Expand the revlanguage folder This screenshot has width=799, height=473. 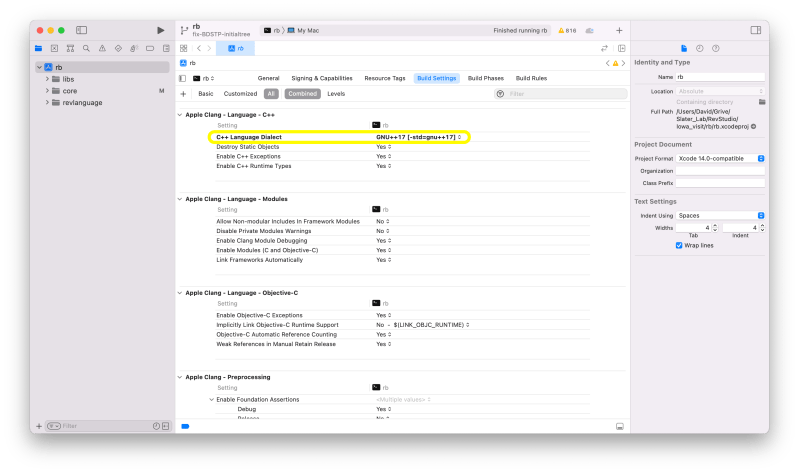coord(47,102)
